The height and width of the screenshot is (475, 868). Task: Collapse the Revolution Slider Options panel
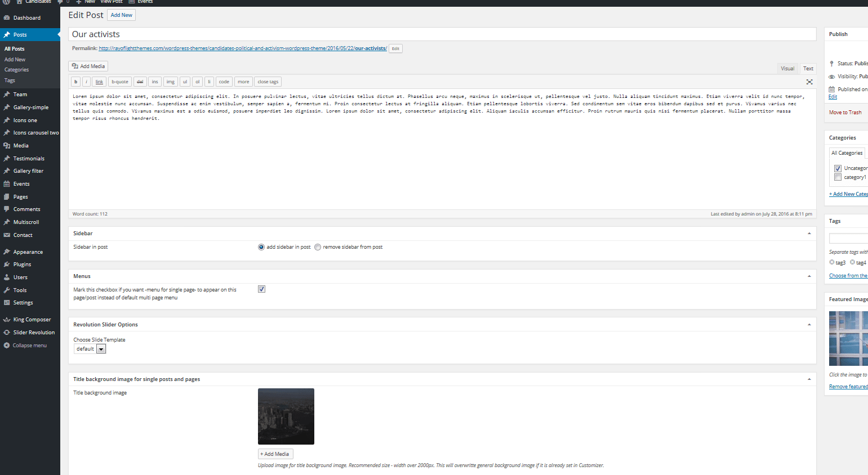[809, 325]
